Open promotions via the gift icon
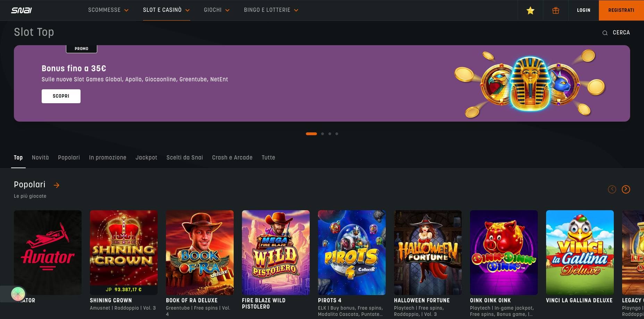The image size is (644, 319). (x=555, y=10)
